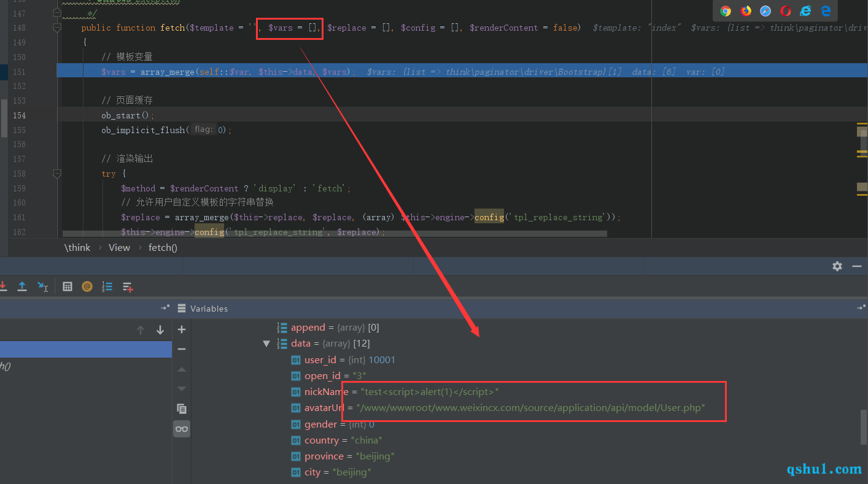Image resolution: width=868 pixels, height=484 pixels.
Task: Click the try keyword on line 158
Action: point(109,174)
